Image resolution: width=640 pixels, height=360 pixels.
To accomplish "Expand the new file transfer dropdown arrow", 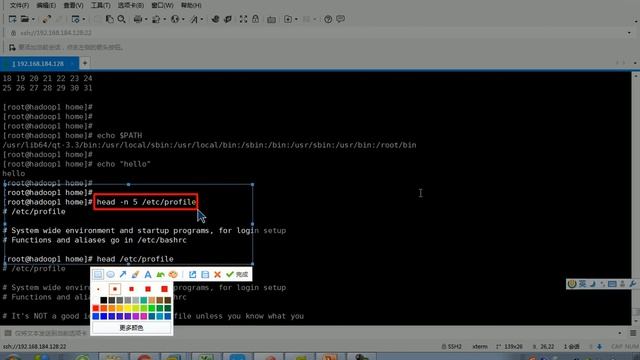I will 296,19.
